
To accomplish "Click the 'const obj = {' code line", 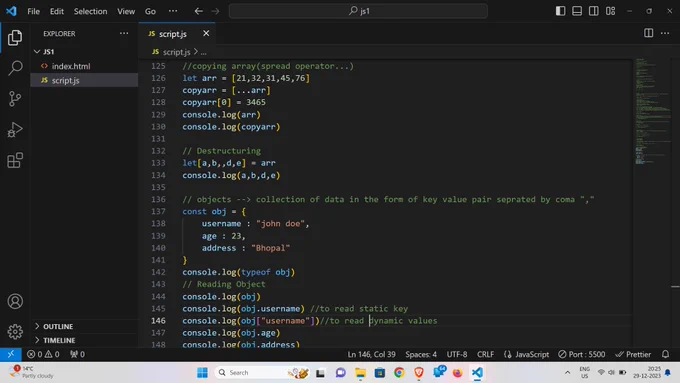I will click(x=214, y=211).
